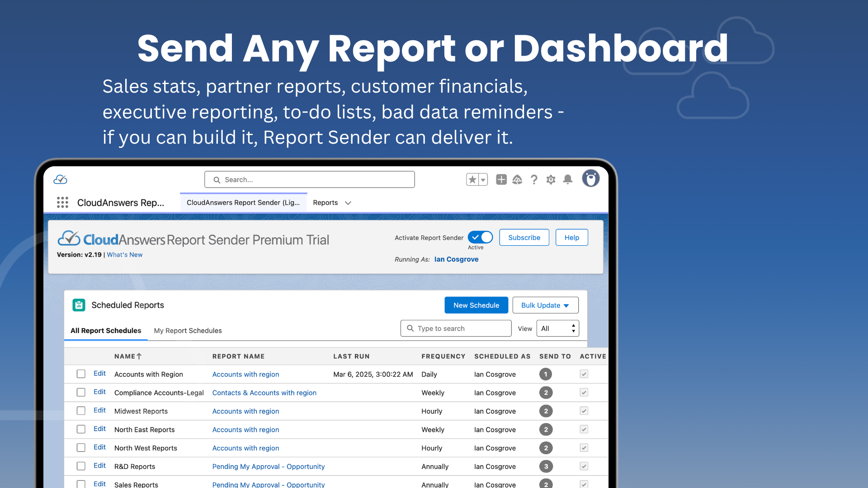This screenshot has height=488, width=868.
Task: Select the Accounts with Region row checkbox
Action: coord(81,374)
